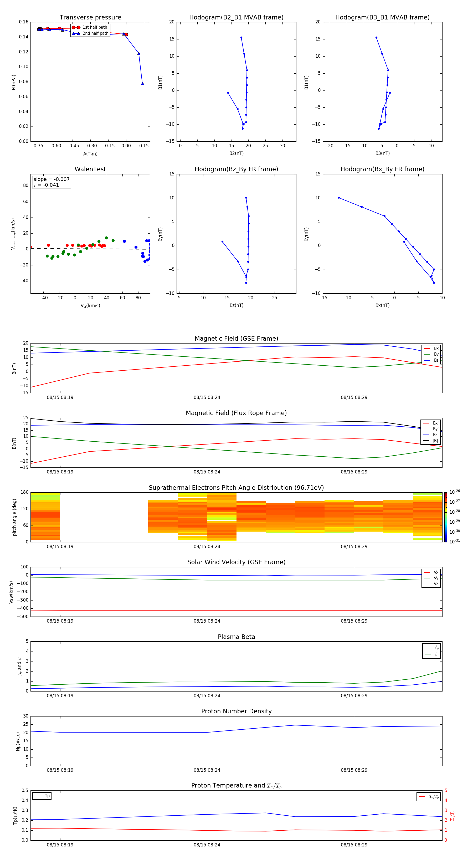The image size is (473, 868).
Task: Click 'Bx' in GSE magnetic field legend
Action: coord(431,349)
